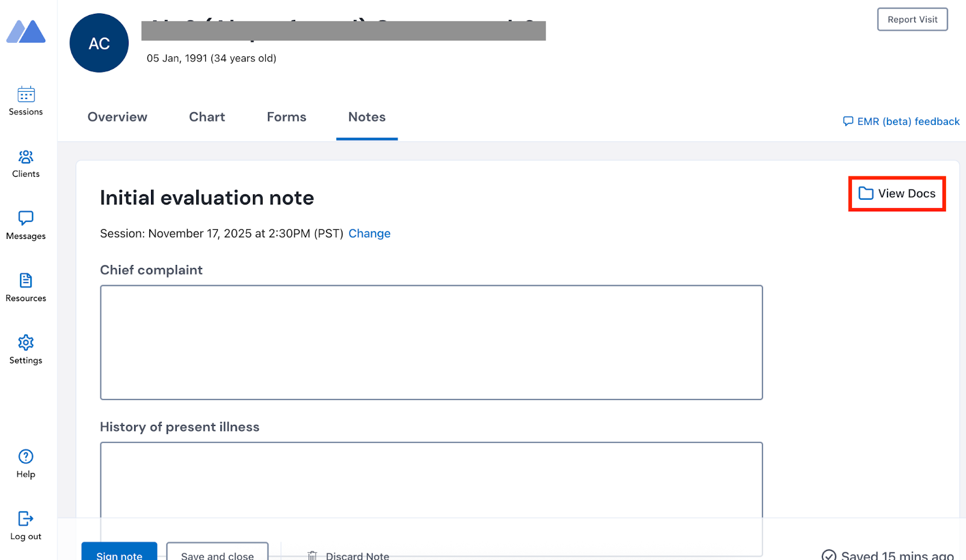Screen dimensions: 966x560
Task: Open the Forms tab
Action: click(x=286, y=117)
